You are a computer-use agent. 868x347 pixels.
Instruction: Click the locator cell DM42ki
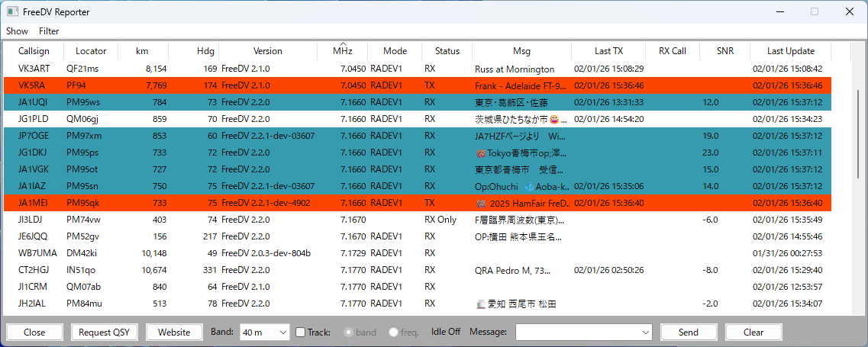tap(82, 253)
